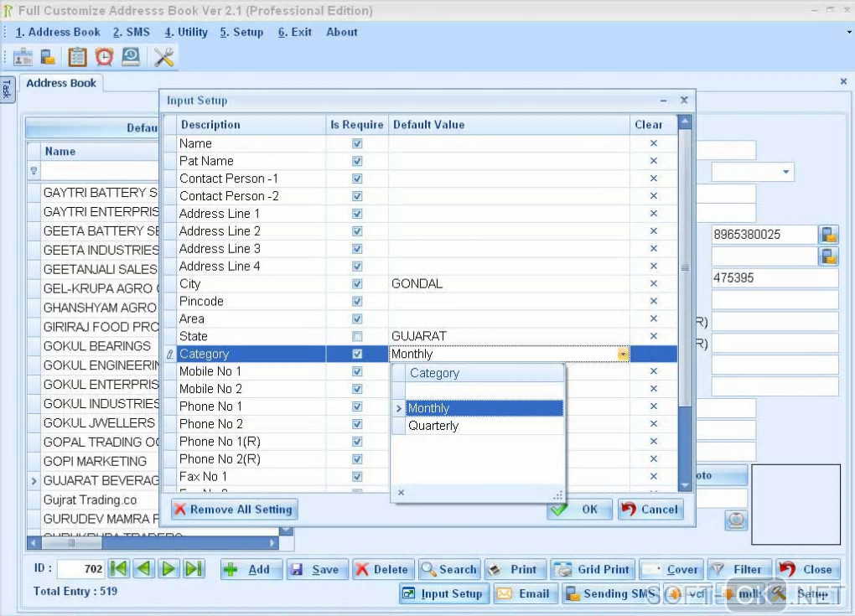
Task: Uncheck Is Require for Pat Name
Action: click(x=357, y=161)
